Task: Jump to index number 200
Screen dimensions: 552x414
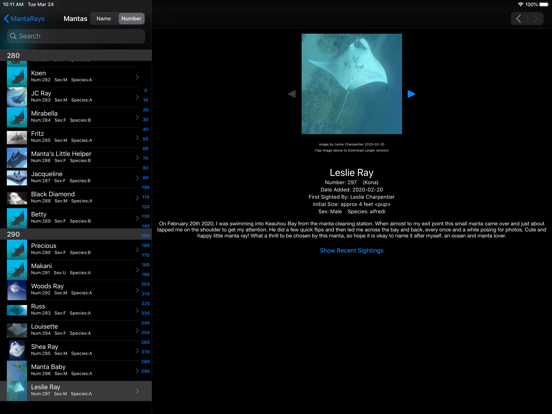Action: [x=145, y=284]
